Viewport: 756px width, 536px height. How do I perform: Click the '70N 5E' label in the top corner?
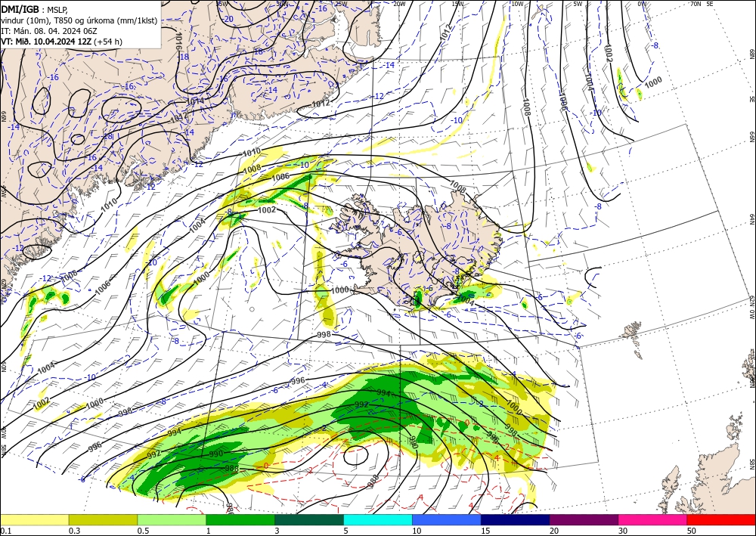pyautogui.click(x=702, y=4)
